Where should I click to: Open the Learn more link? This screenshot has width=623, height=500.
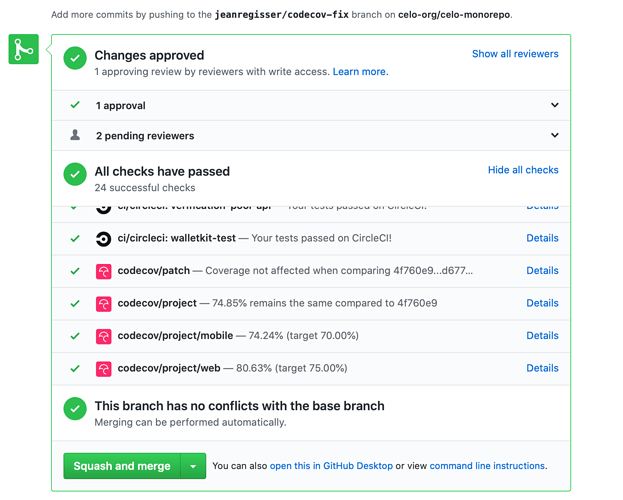coord(360,72)
